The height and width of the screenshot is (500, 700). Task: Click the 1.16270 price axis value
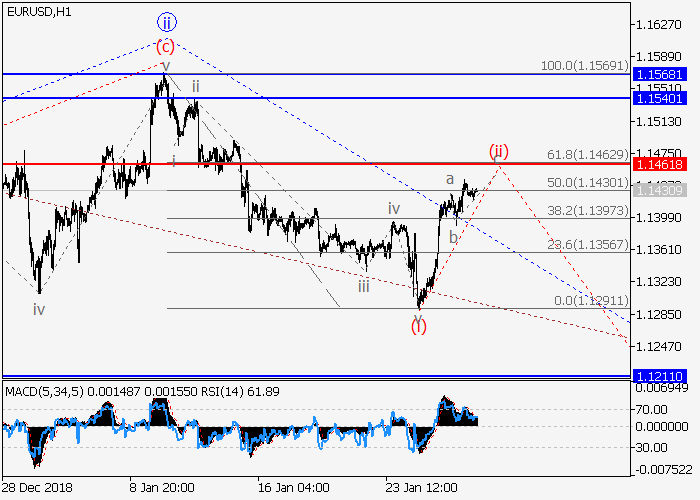point(658,24)
